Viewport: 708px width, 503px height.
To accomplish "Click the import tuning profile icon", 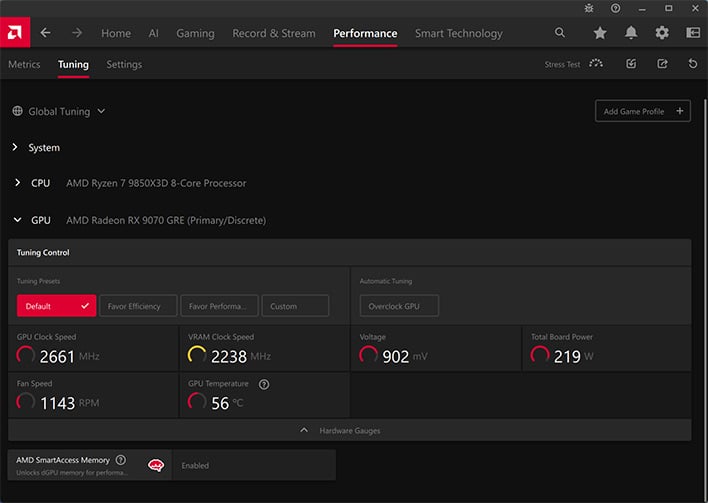I will [x=631, y=64].
